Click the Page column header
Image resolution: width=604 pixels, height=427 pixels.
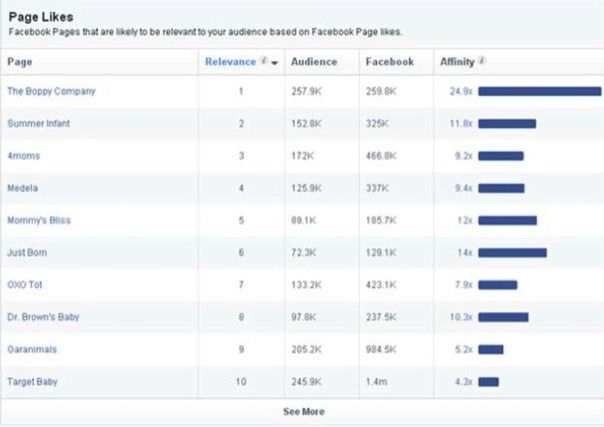20,62
